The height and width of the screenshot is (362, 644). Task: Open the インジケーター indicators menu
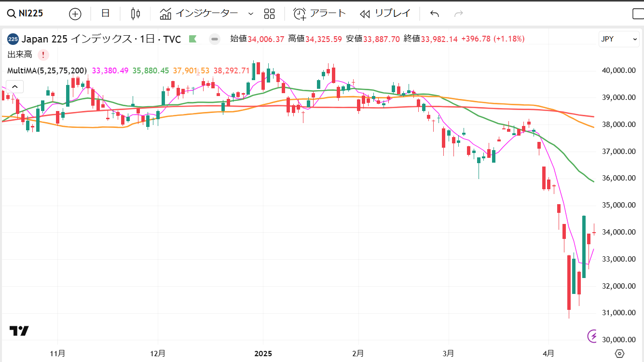199,14
